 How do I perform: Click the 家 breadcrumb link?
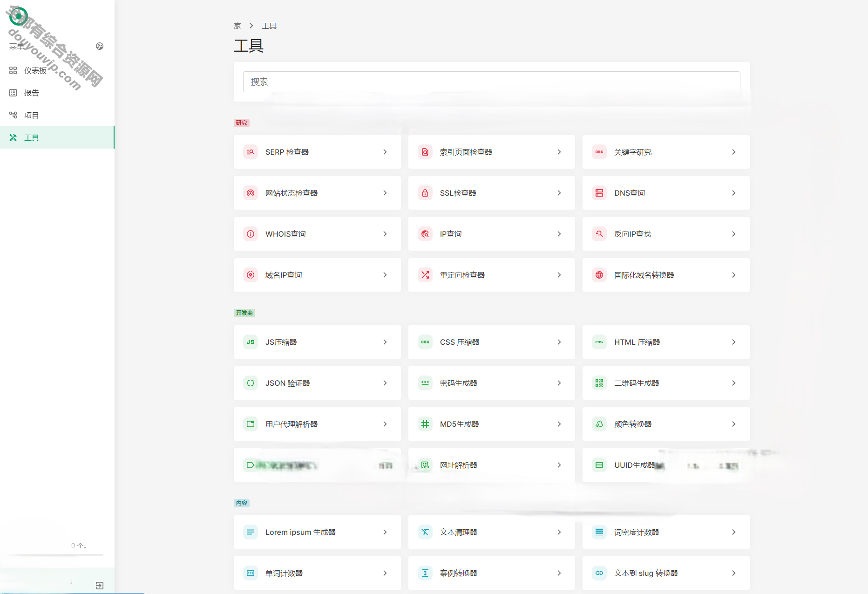[x=237, y=26]
